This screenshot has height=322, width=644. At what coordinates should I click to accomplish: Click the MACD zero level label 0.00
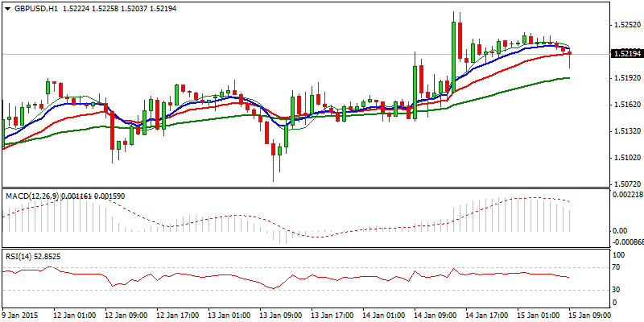coord(620,231)
